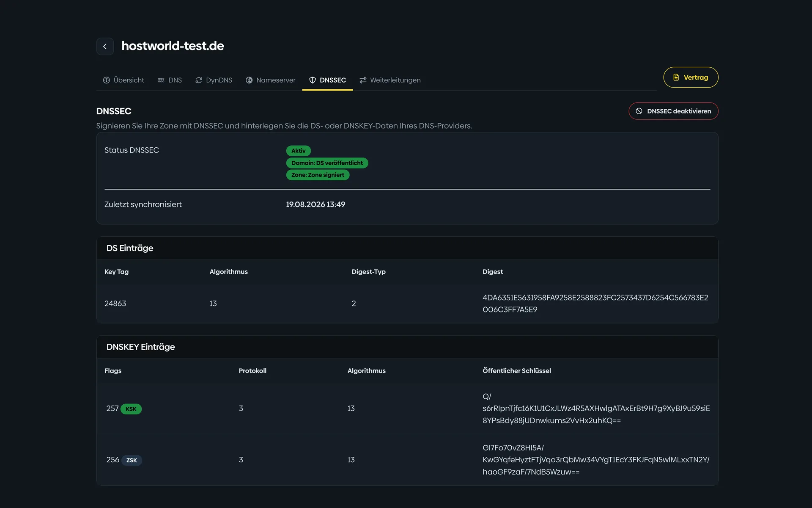
Task: Click the 'Domain: DS veröffentlicht' badge
Action: coord(327,163)
